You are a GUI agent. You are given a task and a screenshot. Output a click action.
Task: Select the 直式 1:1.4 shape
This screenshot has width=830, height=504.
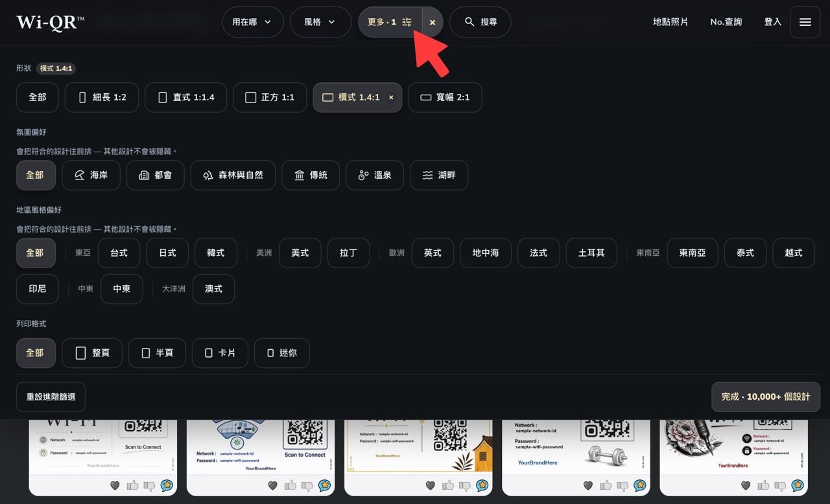point(186,97)
